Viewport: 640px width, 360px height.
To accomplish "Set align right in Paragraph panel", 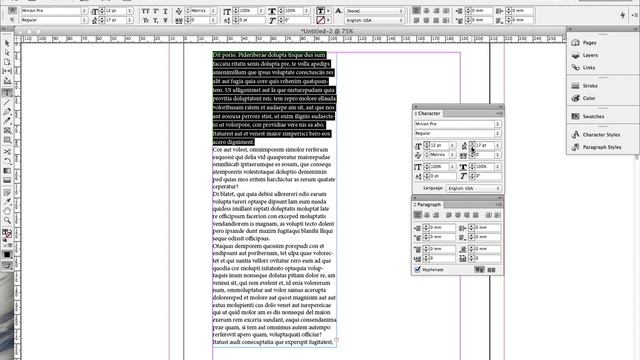I will click(436, 215).
